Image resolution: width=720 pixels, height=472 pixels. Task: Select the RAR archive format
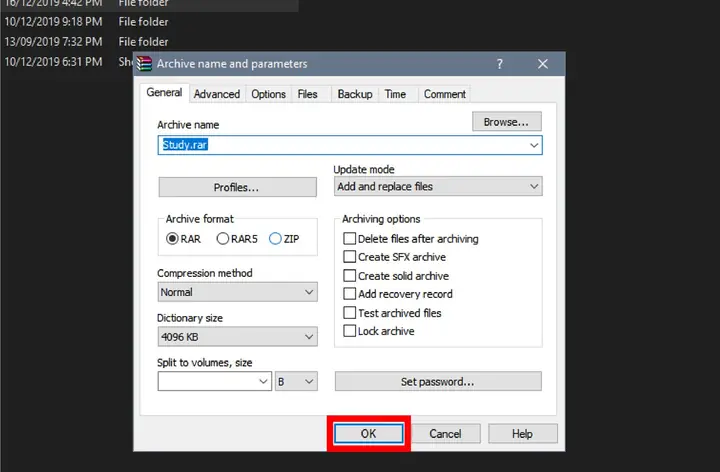tap(173, 239)
